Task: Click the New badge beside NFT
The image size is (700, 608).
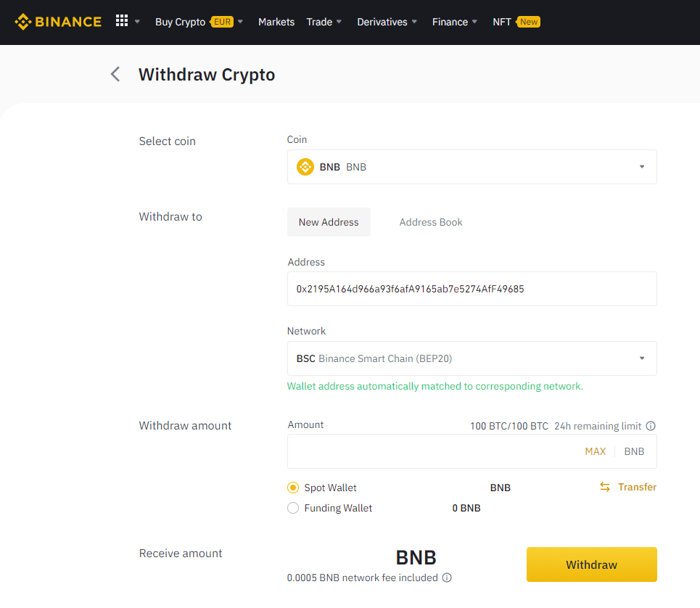Action: click(x=528, y=22)
